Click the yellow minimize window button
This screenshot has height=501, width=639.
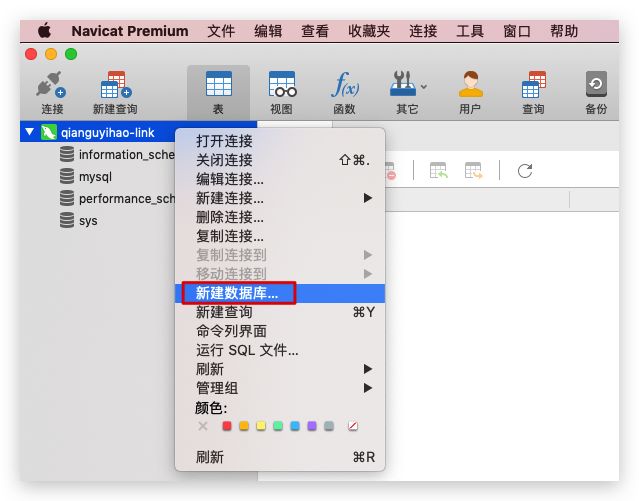[51, 54]
